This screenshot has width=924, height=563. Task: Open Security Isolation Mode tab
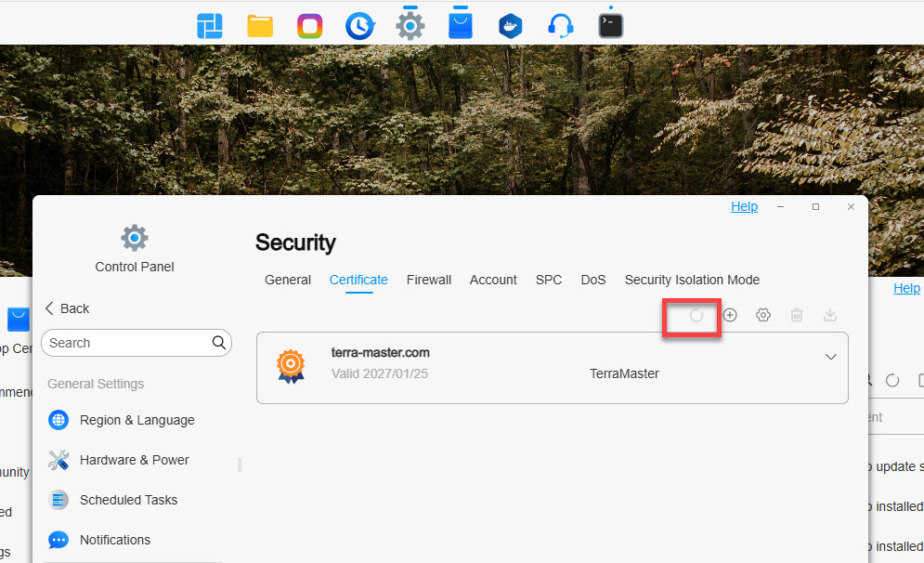(693, 280)
